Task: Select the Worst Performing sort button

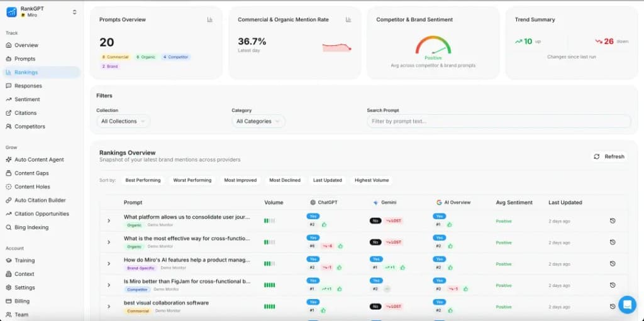Action: click(192, 180)
